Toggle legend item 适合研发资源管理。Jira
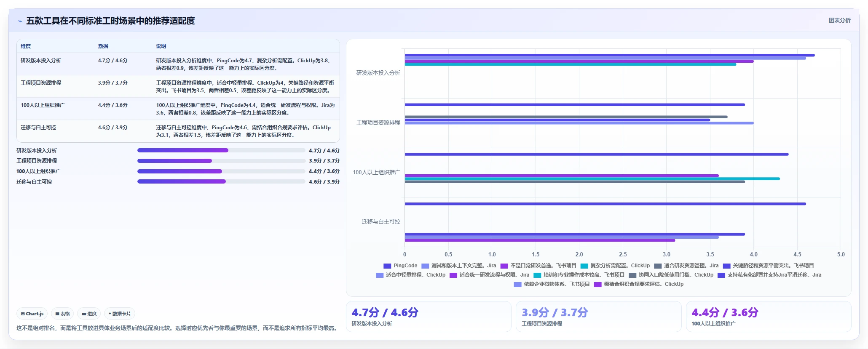Screen dimensions: 868x349 coord(686,266)
